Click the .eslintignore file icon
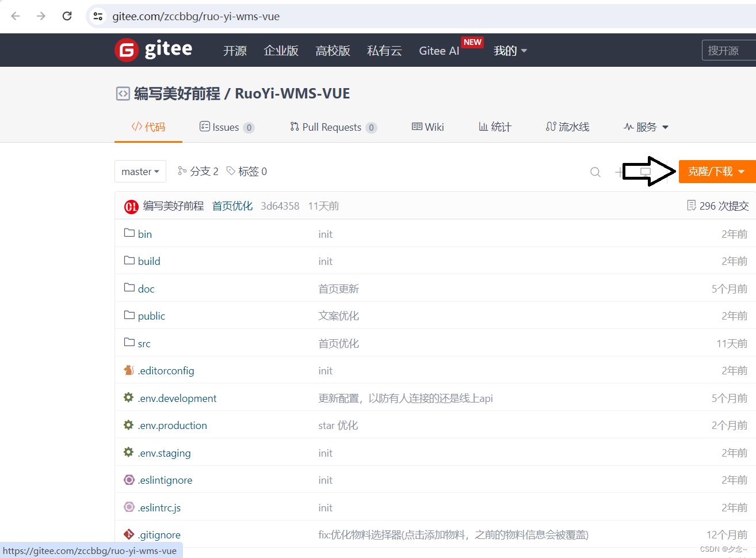 point(129,479)
